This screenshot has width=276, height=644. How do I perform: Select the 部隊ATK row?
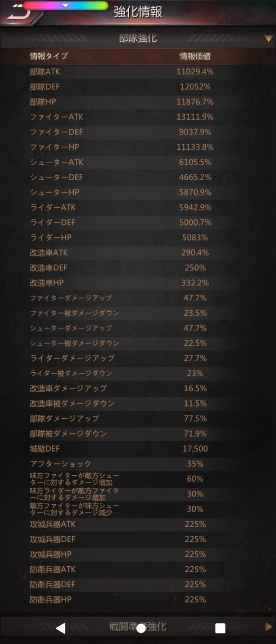click(138, 72)
